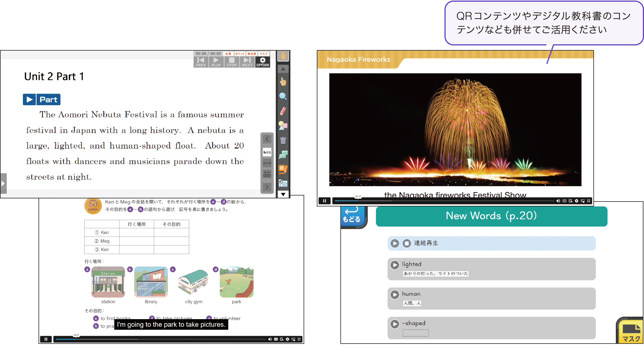
Task: Select the magnifier zoom tool
Action: 283,96
